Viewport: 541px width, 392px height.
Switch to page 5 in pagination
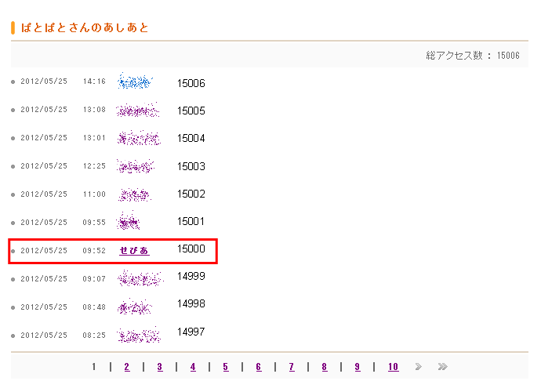coord(225,366)
